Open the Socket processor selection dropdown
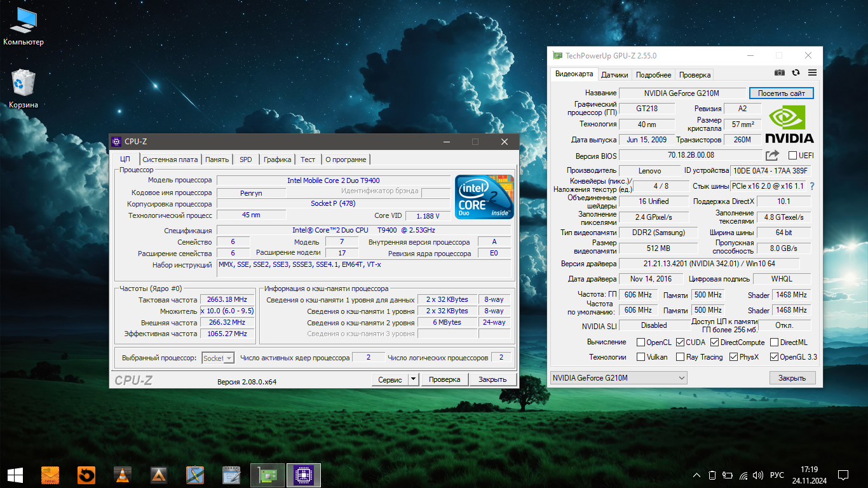 [x=218, y=358]
